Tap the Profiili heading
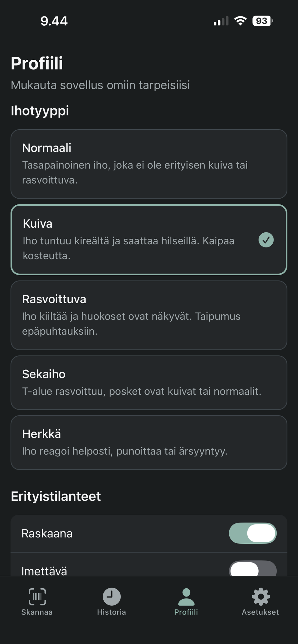Screen dimensions: 298x644 tap(37, 63)
